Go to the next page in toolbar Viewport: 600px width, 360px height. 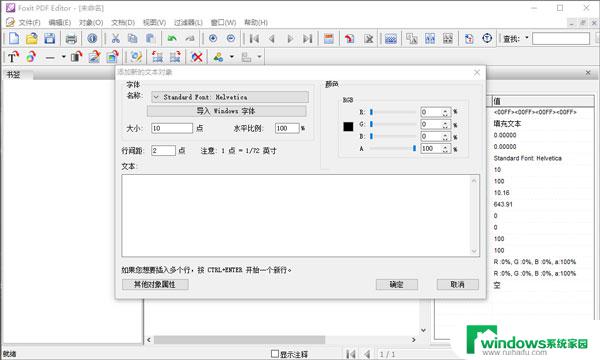pyautogui.click(x=290, y=39)
